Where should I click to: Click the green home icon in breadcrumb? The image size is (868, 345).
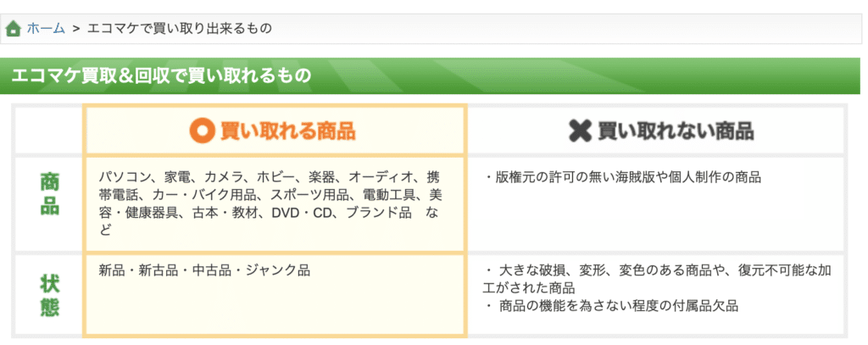click(14, 28)
